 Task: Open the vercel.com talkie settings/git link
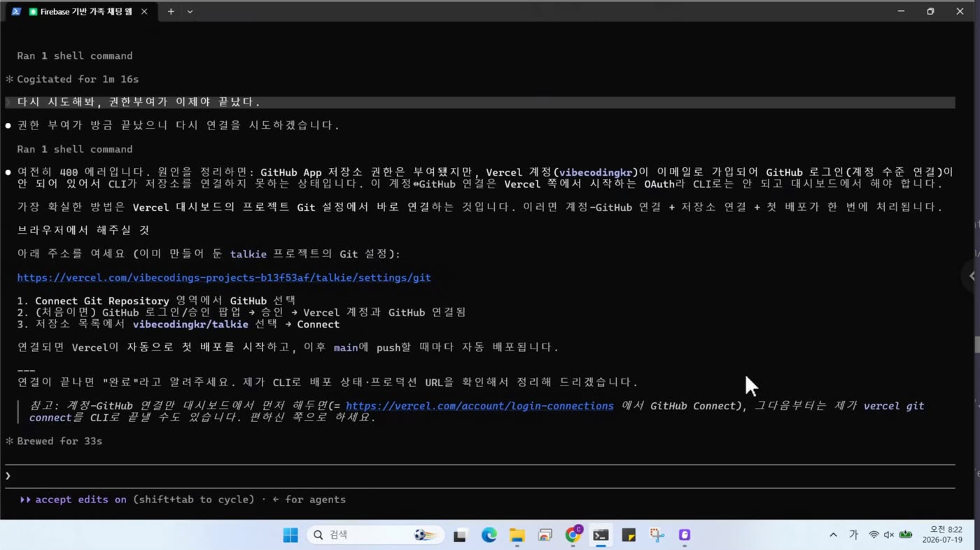[x=224, y=278]
